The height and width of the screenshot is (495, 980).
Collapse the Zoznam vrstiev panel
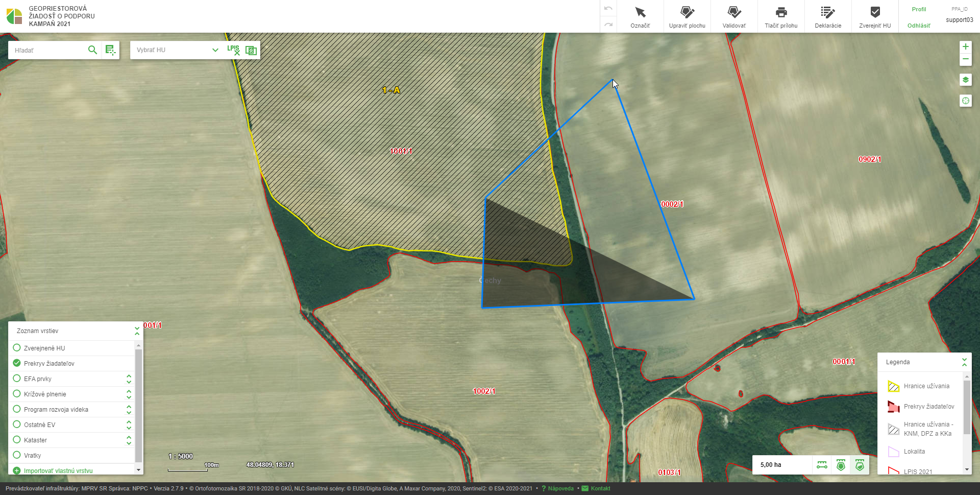click(137, 331)
